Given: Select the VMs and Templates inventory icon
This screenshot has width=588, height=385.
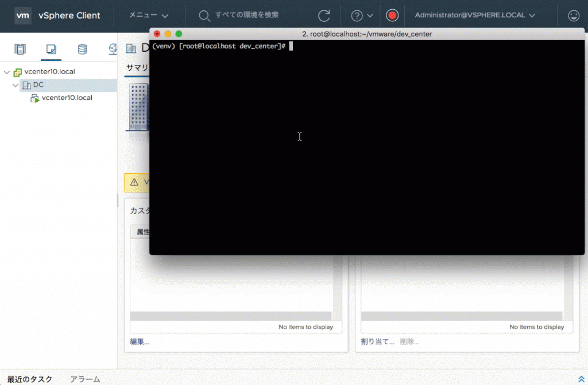Looking at the screenshot, I should pyautogui.click(x=51, y=49).
